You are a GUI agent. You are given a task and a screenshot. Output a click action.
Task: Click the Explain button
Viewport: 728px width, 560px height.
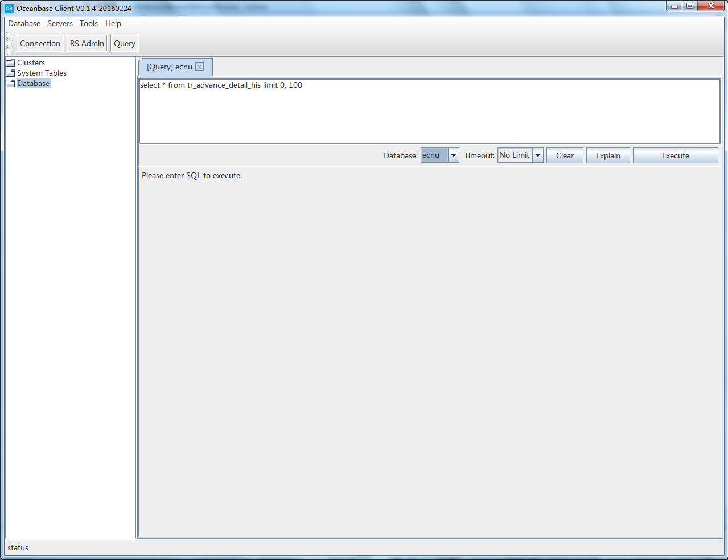[x=608, y=155]
